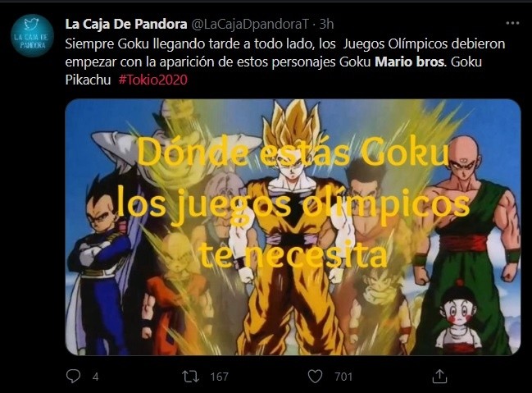Open the share tweet icon
The height and width of the screenshot is (393, 532).
439,376
